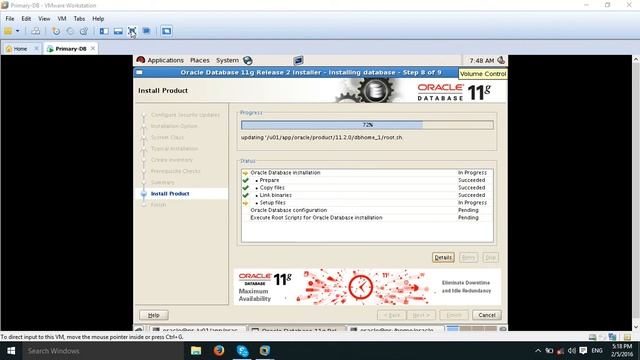Click the VMware window vertical scrollbar down arrow
Screen dimensions: 640x360
(x=636, y=327)
